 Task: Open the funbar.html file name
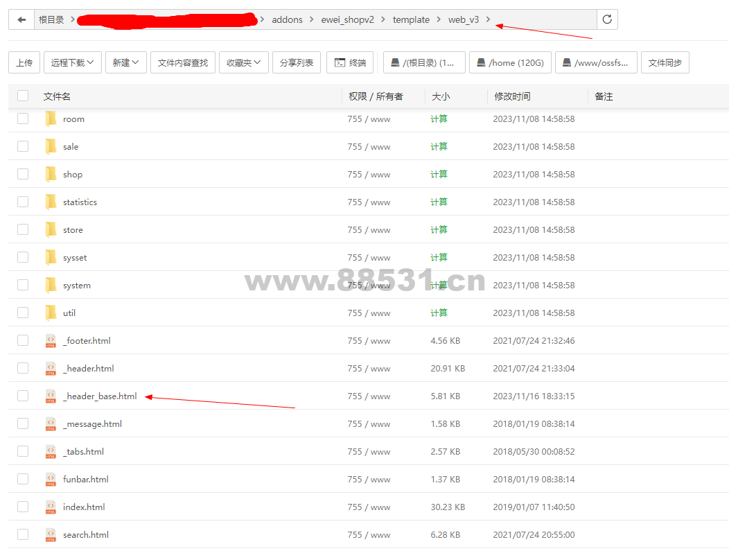(x=85, y=479)
